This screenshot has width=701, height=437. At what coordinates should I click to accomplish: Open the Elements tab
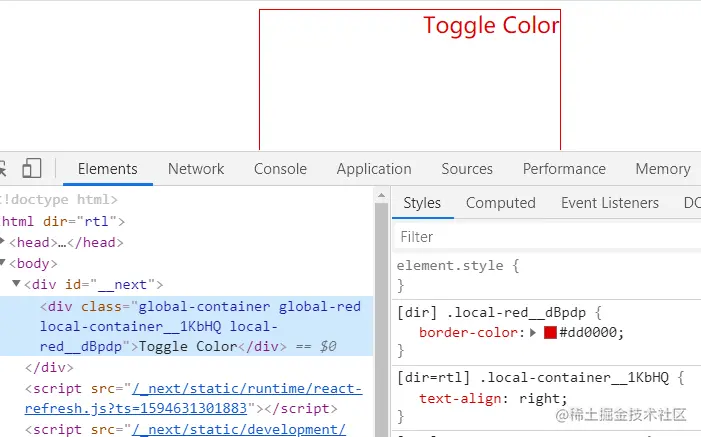tap(108, 169)
